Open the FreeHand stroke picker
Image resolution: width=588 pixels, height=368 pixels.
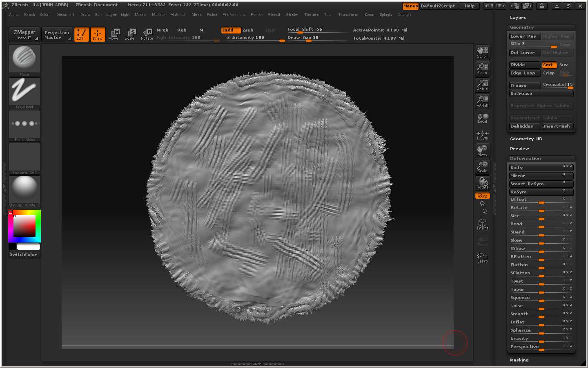[24, 92]
